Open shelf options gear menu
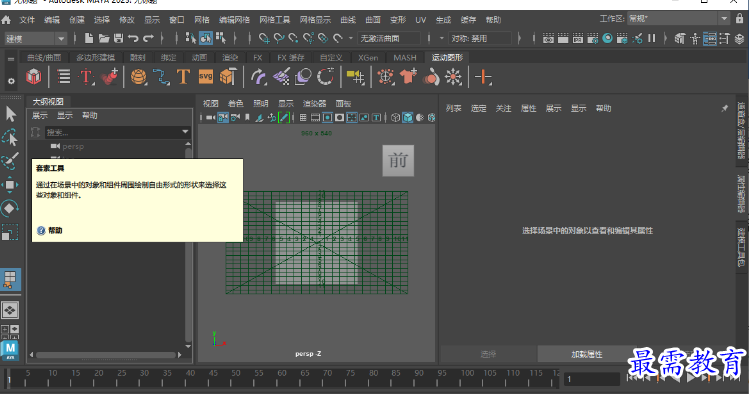The height and width of the screenshot is (394, 752). coord(11,81)
